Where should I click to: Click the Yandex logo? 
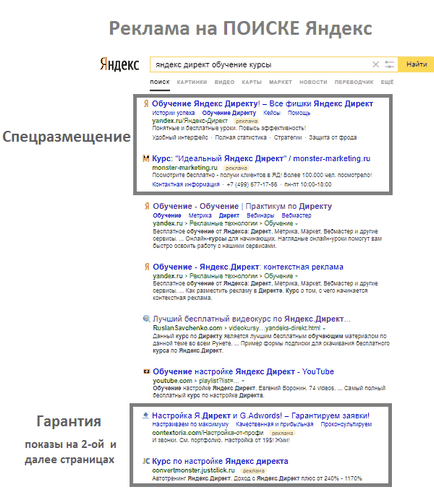119,64
